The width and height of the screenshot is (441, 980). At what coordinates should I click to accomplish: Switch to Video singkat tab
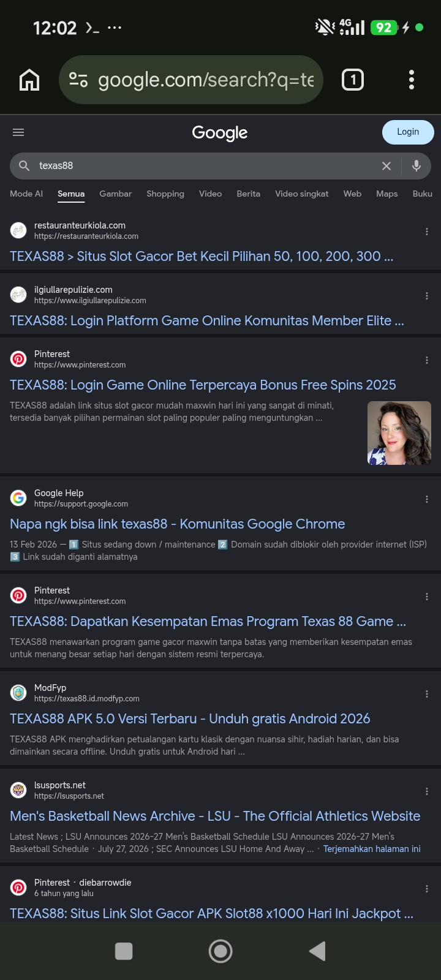coord(301,194)
